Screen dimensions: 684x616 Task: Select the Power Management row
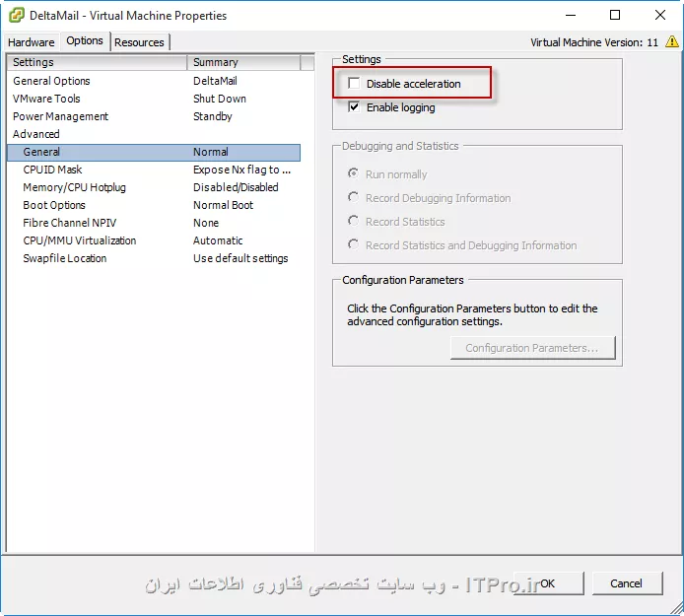coord(154,116)
